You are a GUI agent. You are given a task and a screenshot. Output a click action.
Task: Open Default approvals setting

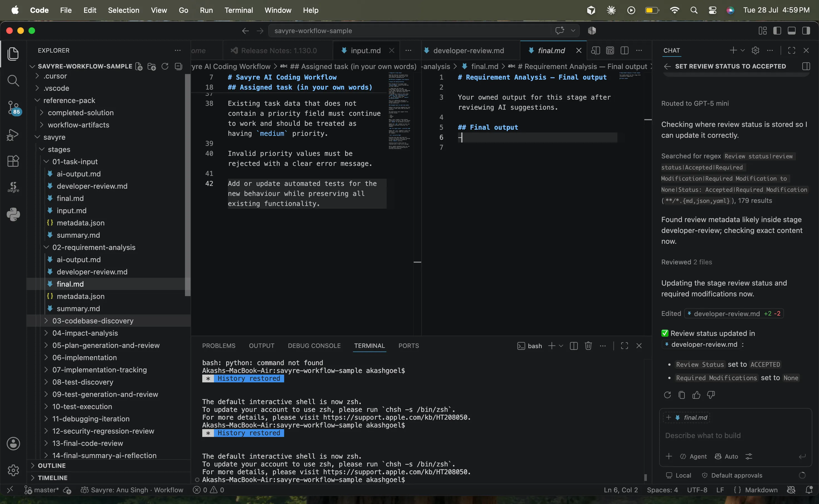coord(732,475)
